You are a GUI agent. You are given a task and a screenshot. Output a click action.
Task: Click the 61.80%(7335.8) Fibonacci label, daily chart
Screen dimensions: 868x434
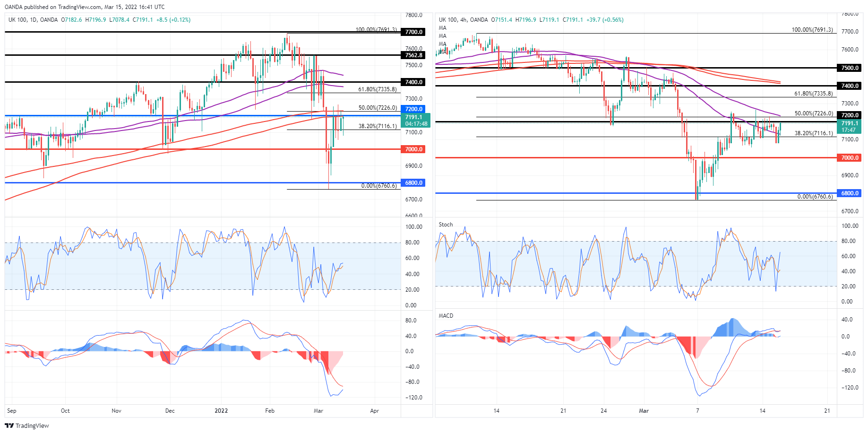click(378, 89)
